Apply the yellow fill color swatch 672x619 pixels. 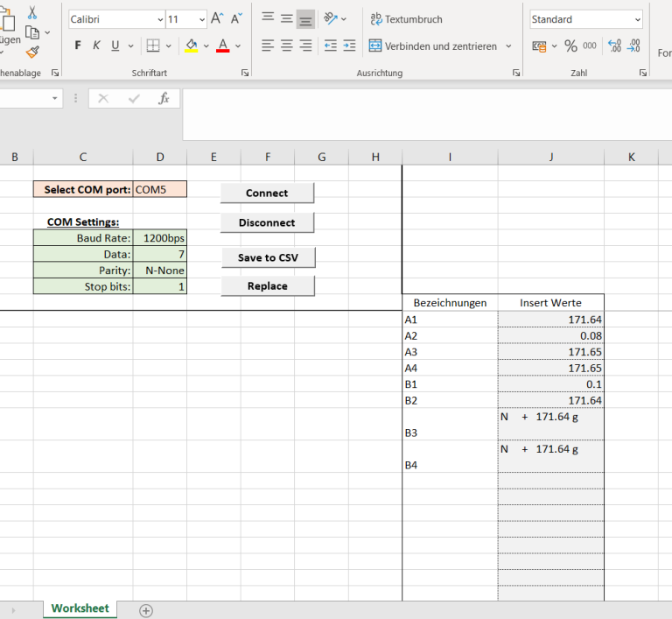click(x=192, y=46)
